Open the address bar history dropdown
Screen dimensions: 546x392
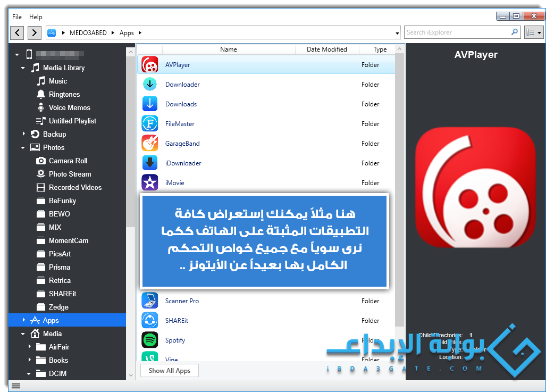(x=397, y=33)
